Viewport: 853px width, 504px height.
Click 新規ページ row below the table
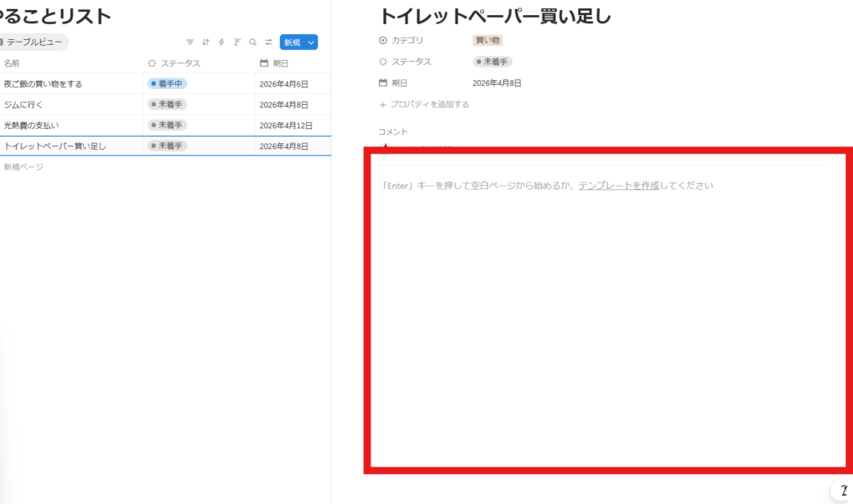(x=23, y=167)
